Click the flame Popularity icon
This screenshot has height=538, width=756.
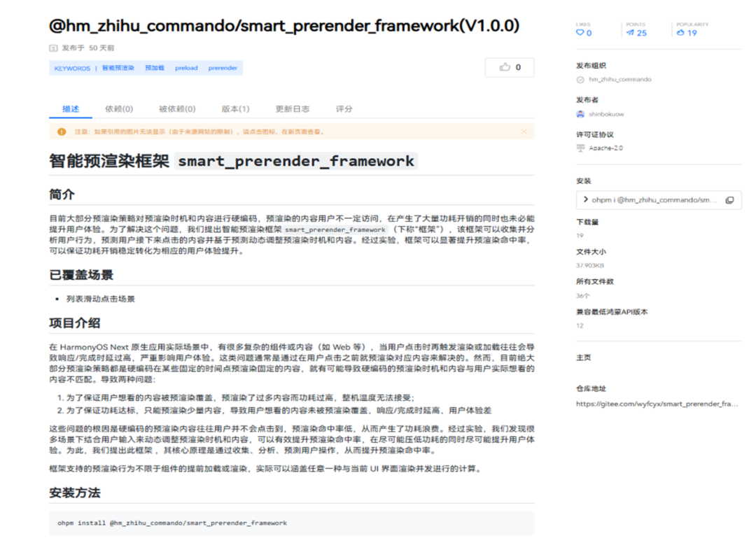[680, 33]
